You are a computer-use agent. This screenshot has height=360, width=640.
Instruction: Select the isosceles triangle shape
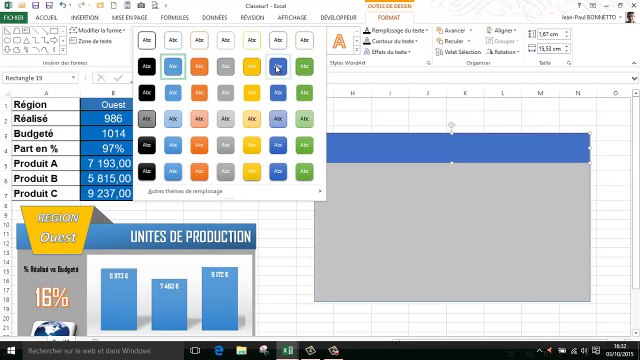click(26, 40)
